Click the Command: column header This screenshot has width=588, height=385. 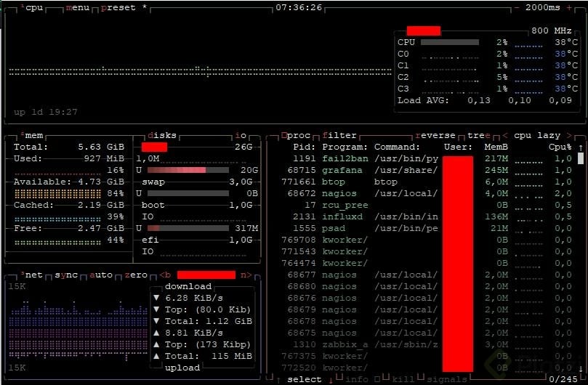click(397, 147)
